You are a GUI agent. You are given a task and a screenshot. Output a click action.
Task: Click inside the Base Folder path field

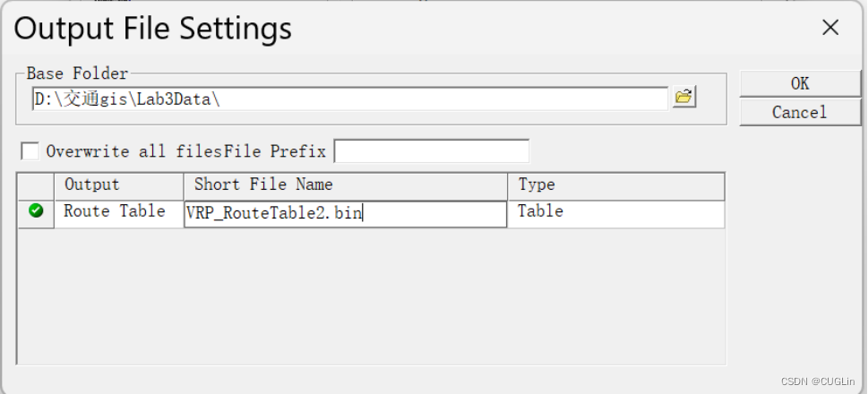tap(350, 99)
